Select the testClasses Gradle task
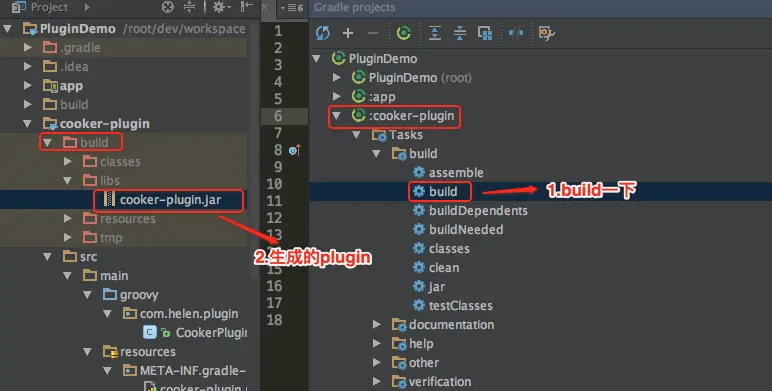Image resolution: width=772 pixels, height=391 pixels. point(460,305)
